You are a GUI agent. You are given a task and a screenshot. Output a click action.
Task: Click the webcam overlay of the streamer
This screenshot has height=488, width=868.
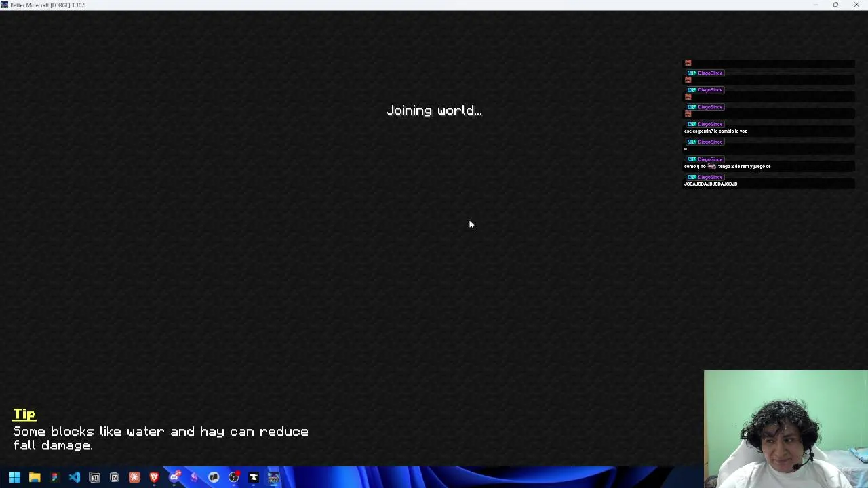[x=786, y=429]
